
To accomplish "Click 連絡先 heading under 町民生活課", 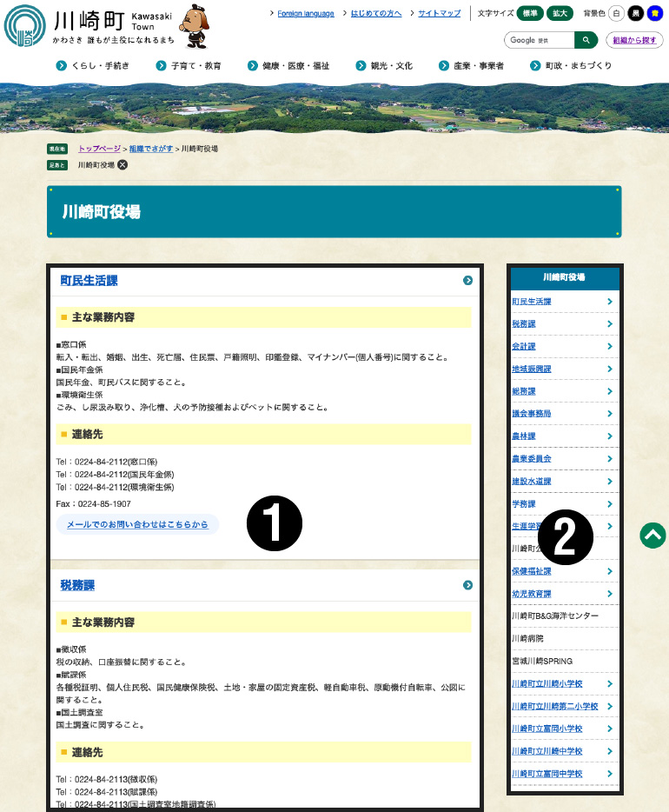I will point(263,434).
